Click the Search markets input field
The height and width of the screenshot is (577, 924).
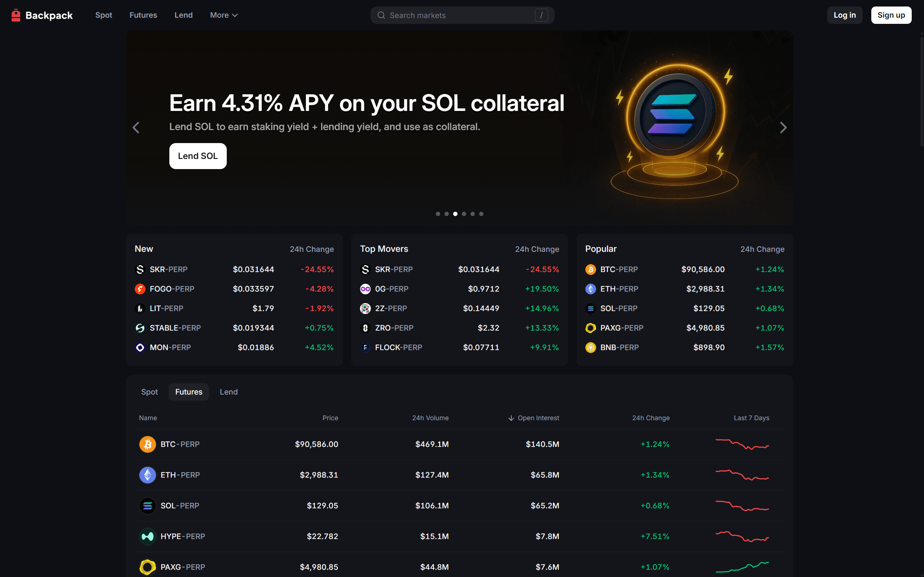457,15
